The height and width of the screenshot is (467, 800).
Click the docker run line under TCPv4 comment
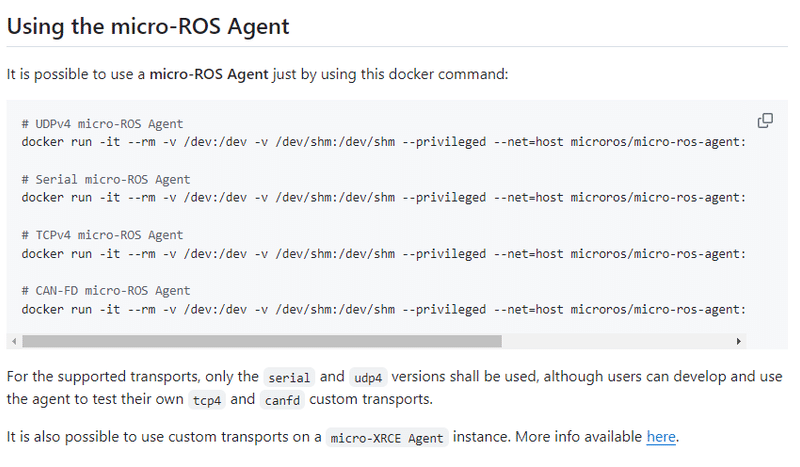tap(384, 254)
